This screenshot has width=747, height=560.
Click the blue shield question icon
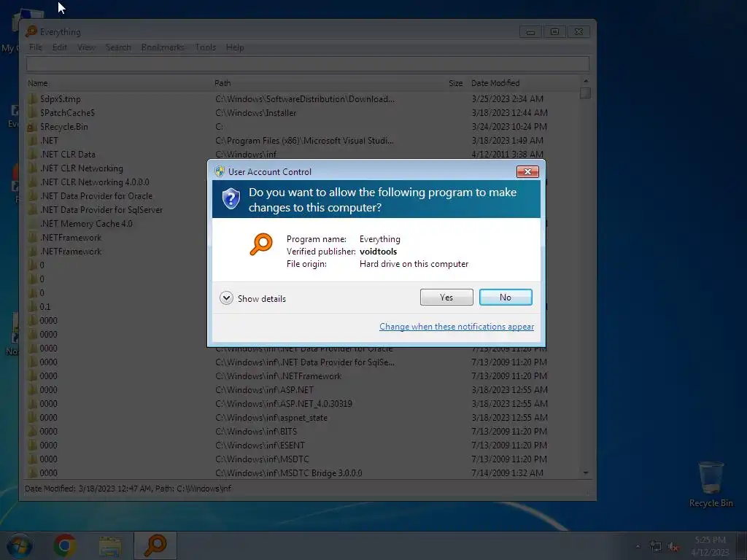click(x=231, y=198)
